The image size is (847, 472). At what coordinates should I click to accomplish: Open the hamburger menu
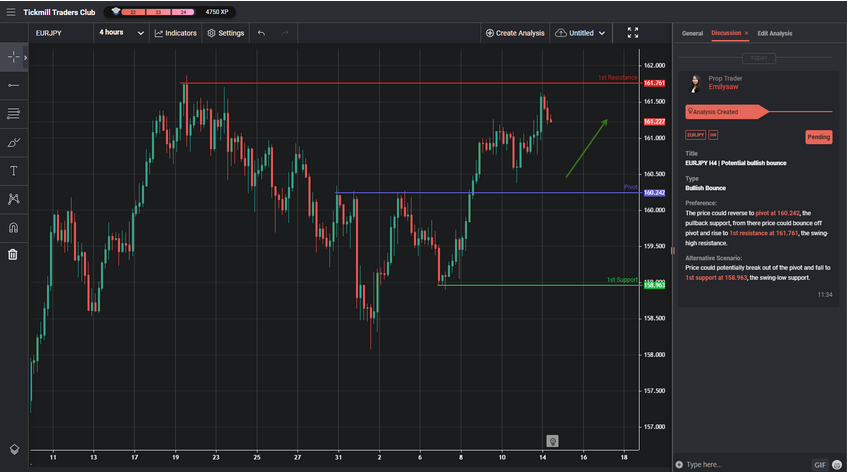tap(11, 12)
